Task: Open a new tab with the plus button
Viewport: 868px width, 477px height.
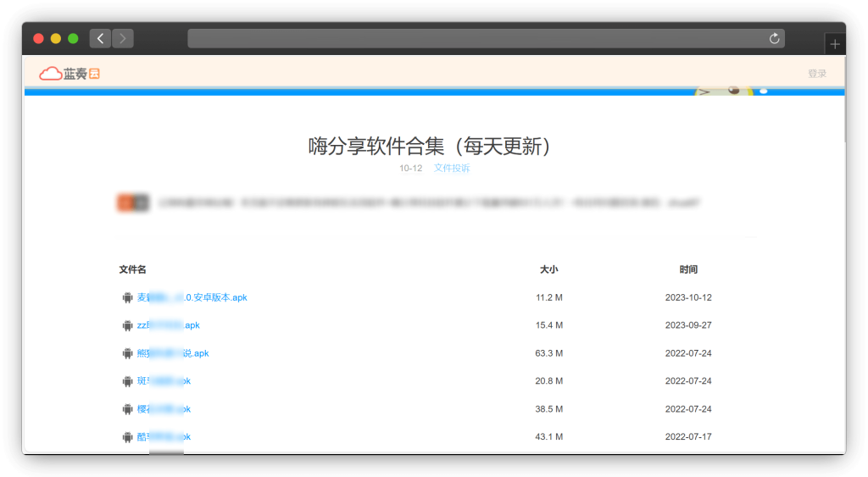Action: pos(835,44)
